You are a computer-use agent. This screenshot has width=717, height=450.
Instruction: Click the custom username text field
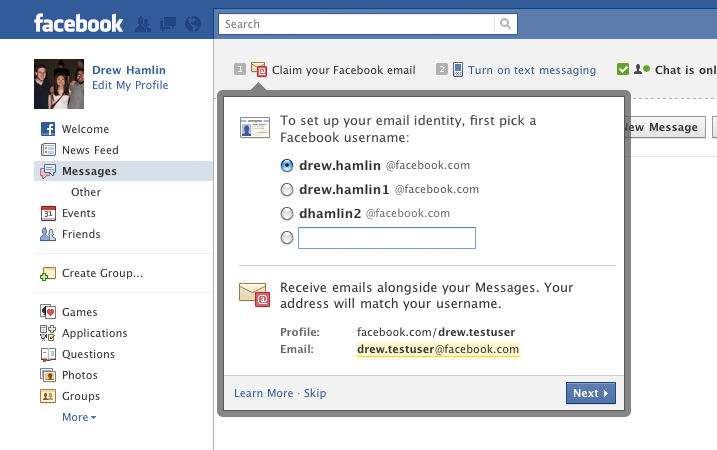pyautogui.click(x=387, y=238)
